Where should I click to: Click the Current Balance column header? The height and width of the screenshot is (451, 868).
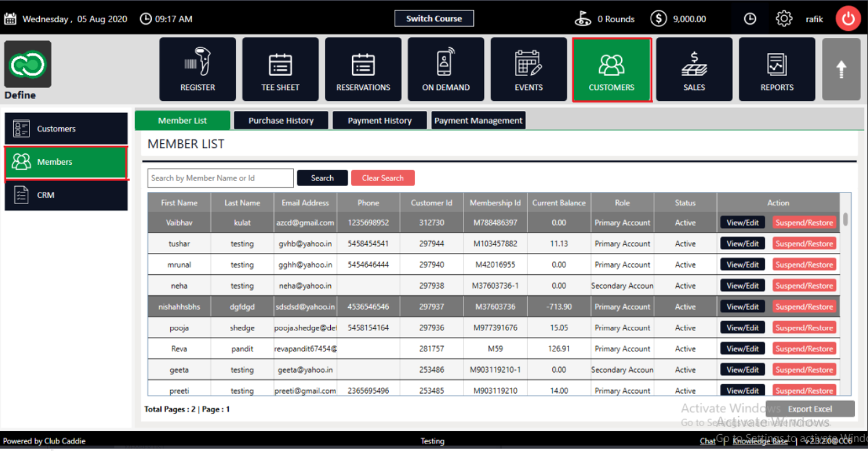pos(559,203)
